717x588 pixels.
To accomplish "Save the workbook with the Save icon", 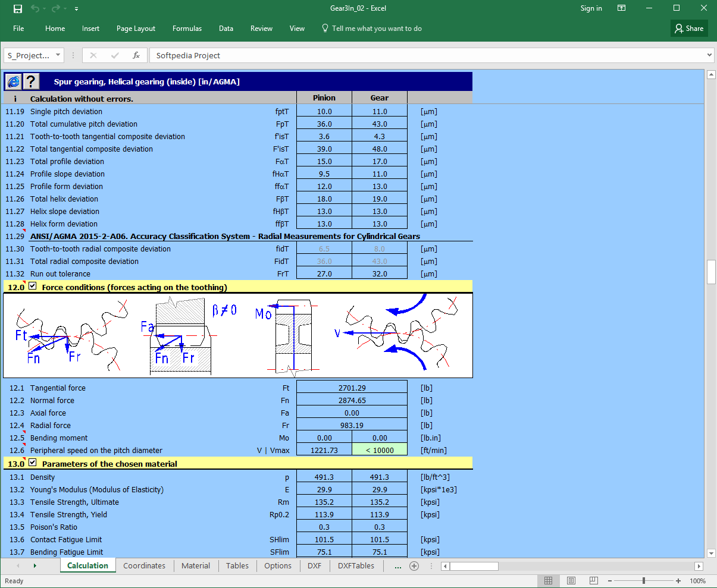I will 17,8.
